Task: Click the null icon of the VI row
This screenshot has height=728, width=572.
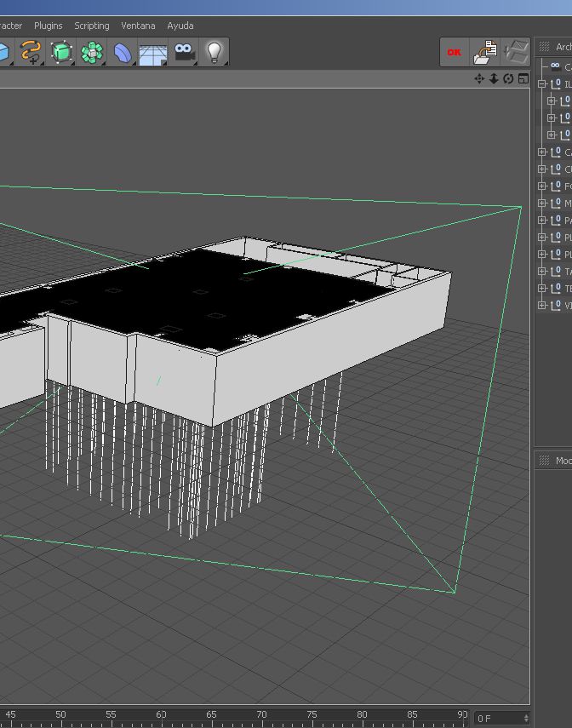Action: [556, 305]
